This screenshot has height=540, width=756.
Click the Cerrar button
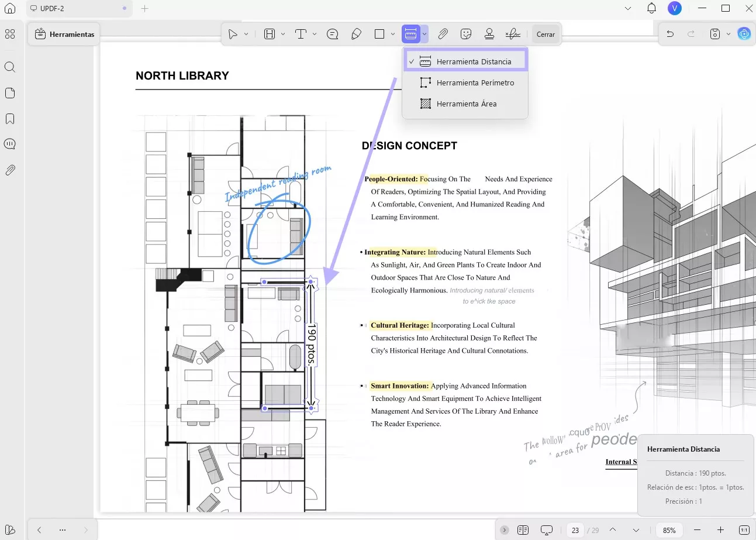click(x=546, y=35)
